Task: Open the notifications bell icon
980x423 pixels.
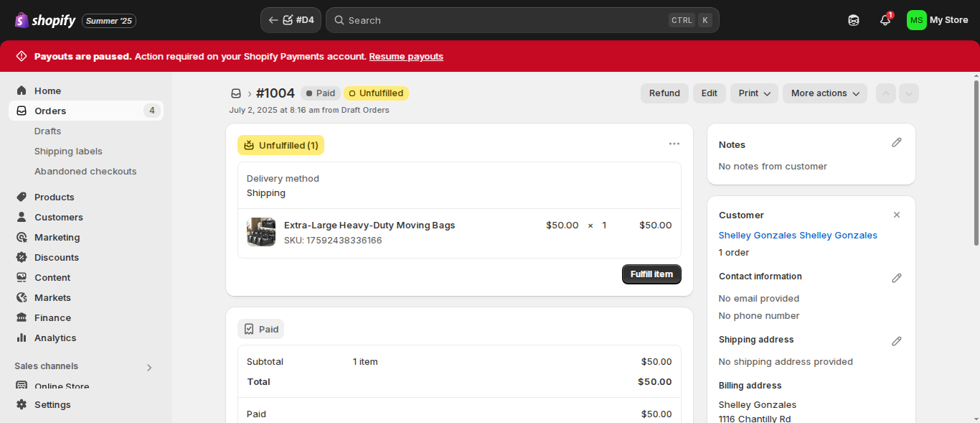Action: click(885, 20)
